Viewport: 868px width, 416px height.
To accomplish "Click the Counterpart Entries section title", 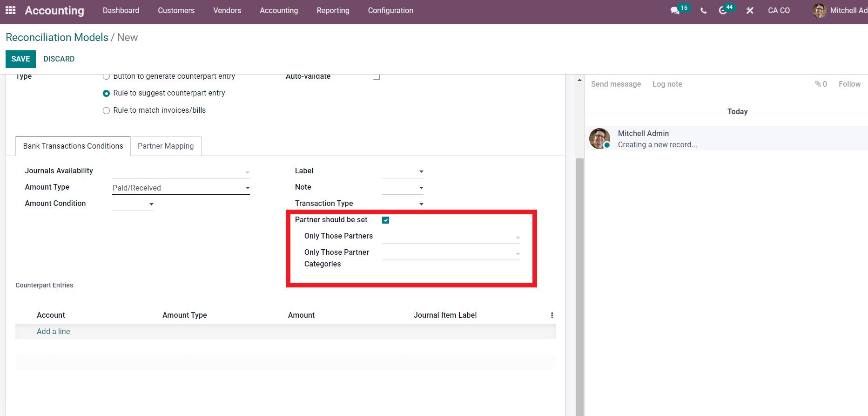I will coord(44,285).
